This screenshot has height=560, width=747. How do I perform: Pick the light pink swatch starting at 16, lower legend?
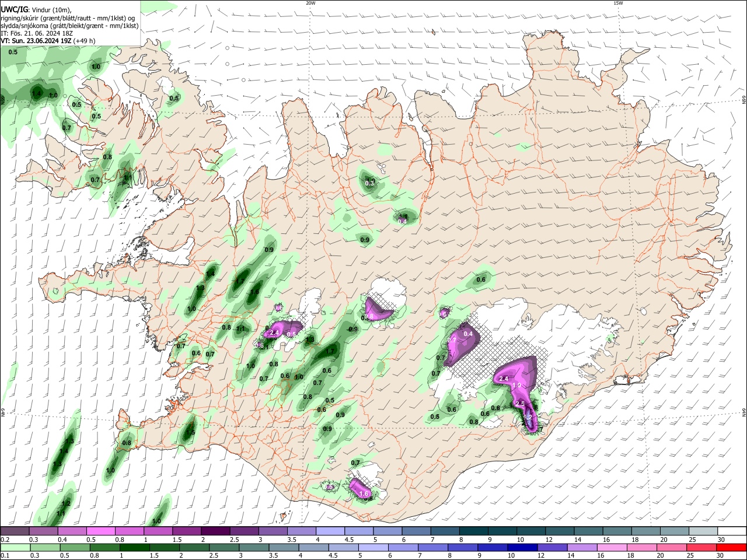tap(611, 548)
